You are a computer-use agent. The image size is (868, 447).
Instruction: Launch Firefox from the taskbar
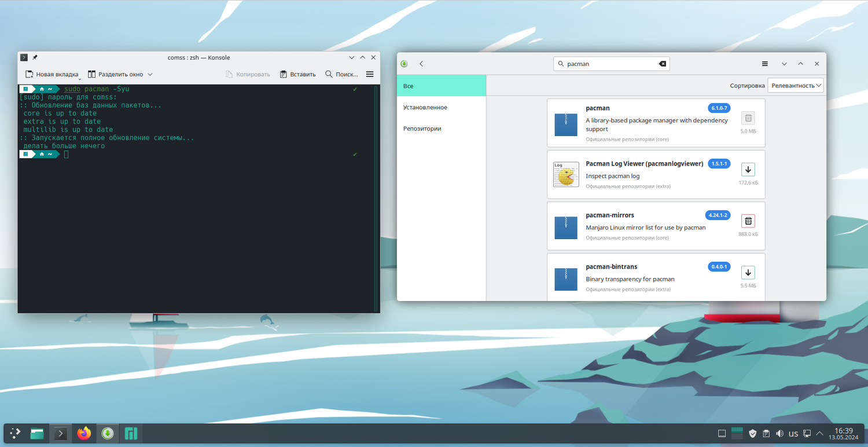(x=84, y=433)
